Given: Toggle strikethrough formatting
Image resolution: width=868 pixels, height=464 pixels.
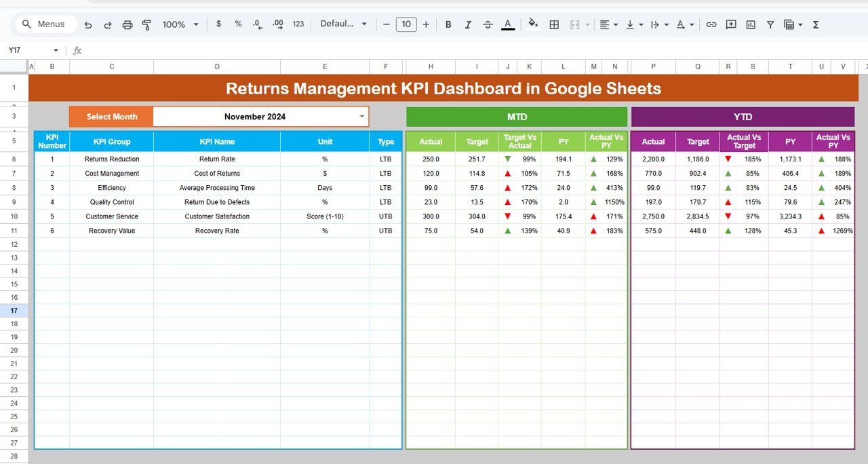Looking at the screenshot, I should coord(488,24).
